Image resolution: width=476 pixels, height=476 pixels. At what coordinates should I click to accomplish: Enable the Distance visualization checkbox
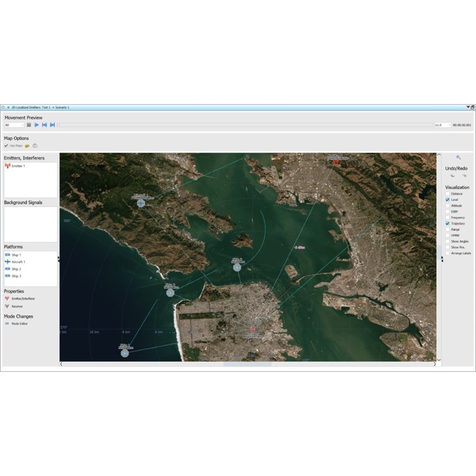click(x=447, y=194)
